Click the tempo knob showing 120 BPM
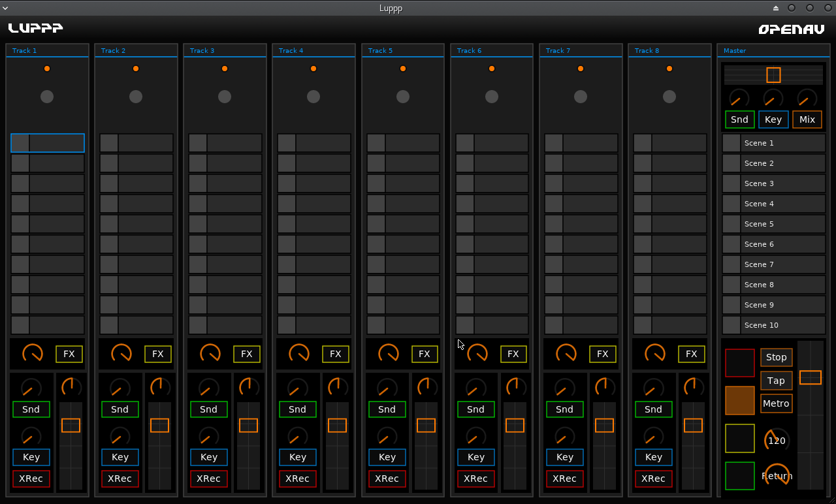Viewport: 836px width, 504px height. coord(777,440)
